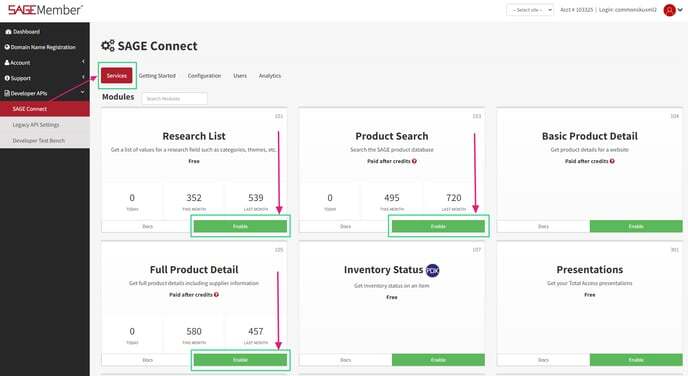The width and height of the screenshot is (688, 376).
Task: Open Docs for Full Product Detail
Action: (147, 360)
